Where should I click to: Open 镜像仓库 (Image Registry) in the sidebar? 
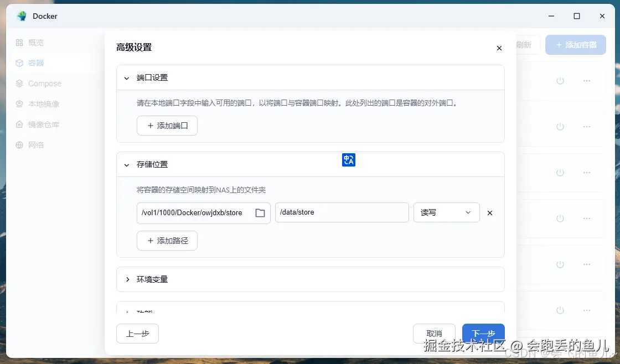coord(39,124)
